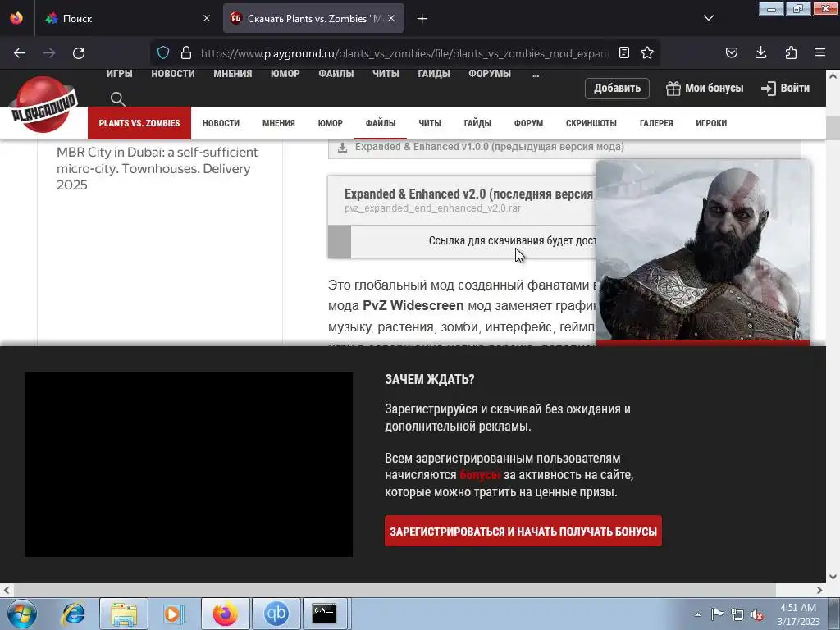Viewport: 840px width, 630px height.
Task: Show hidden tray icons arrow
Action: (x=697, y=614)
